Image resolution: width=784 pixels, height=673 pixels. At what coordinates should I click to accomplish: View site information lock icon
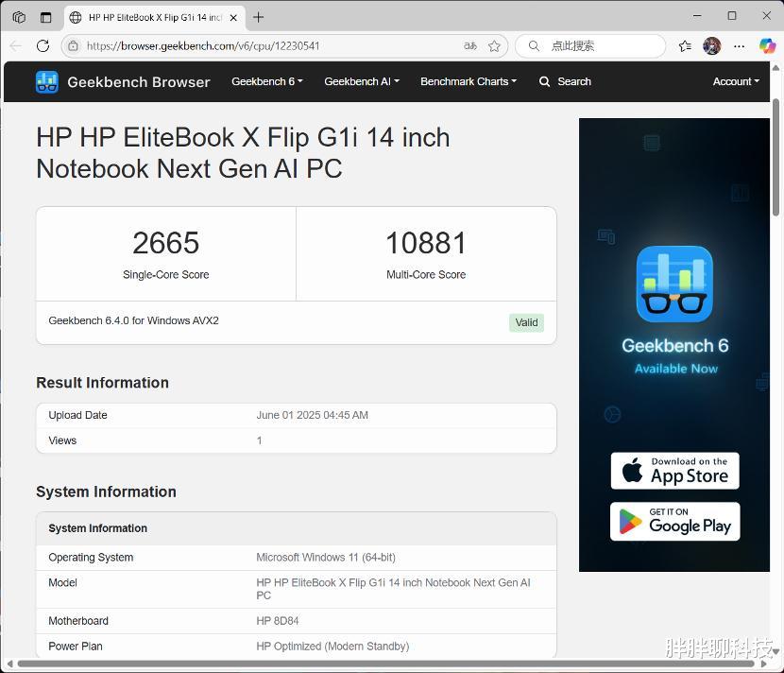[x=73, y=46]
